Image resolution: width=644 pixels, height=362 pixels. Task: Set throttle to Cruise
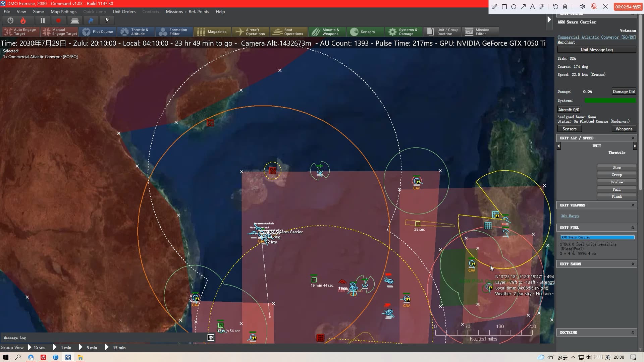[616, 182]
